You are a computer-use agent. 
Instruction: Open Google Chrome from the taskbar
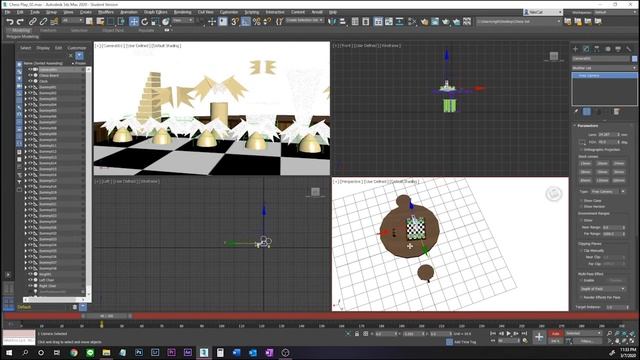74,352
